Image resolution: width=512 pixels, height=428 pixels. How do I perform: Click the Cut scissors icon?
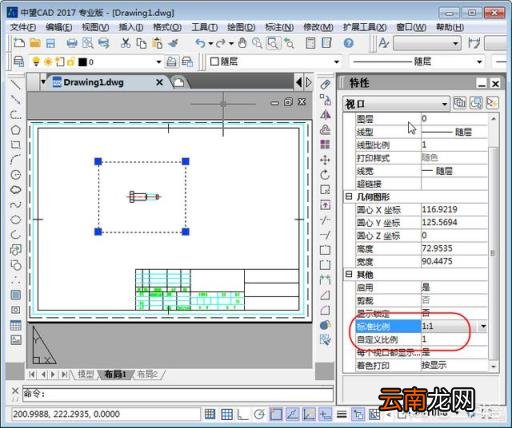[126, 43]
